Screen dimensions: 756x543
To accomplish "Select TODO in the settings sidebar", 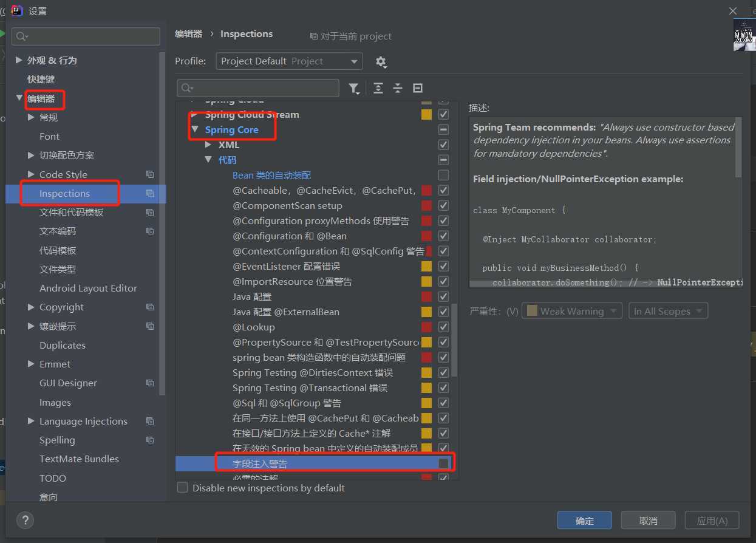I will click(53, 479).
